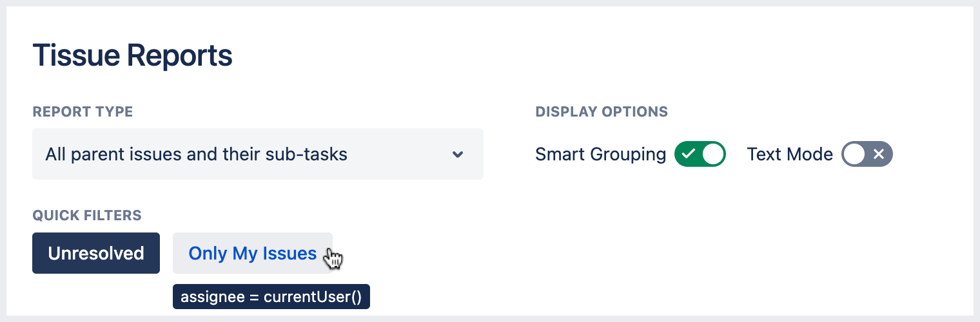The width and height of the screenshot is (980, 322).
Task: Click the chevron arrow in Report Type selector
Action: pyautogui.click(x=458, y=155)
